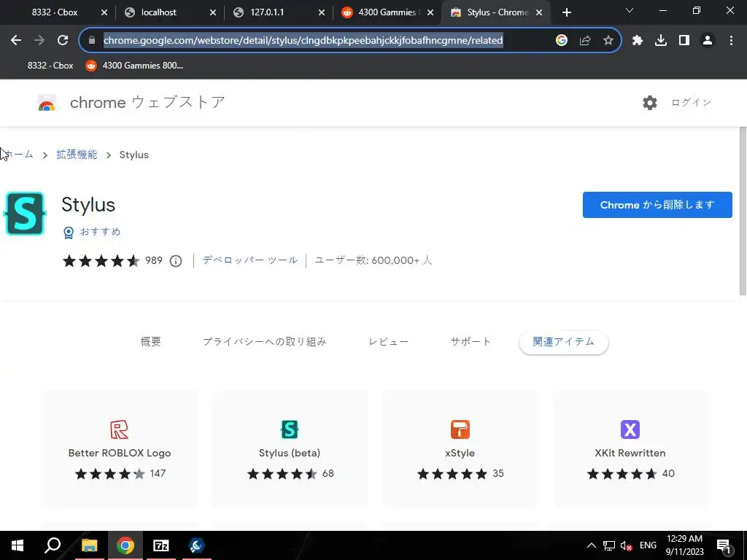The width and height of the screenshot is (747, 560).
Task: Open the Better ROBLOX Logo extension card
Action: point(120,449)
